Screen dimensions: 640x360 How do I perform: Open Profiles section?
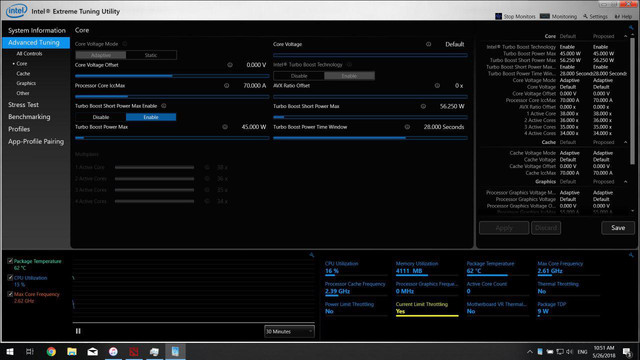[19, 129]
